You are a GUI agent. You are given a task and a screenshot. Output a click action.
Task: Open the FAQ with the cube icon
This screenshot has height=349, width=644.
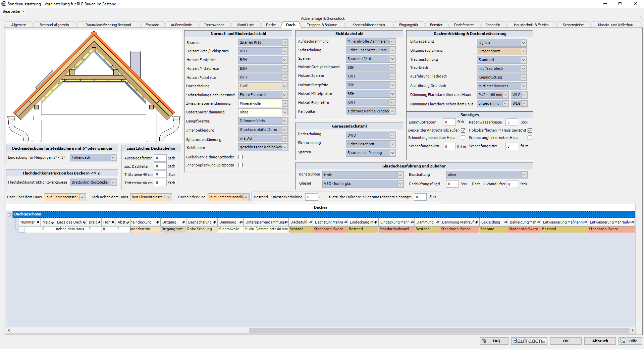[x=494, y=341]
